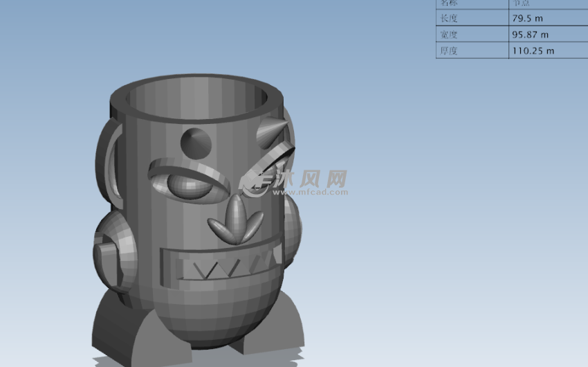Image resolution: width=588 pixels, height=367 pixels.
Task: Click the 厚度 row label
Action: [449, 51]
